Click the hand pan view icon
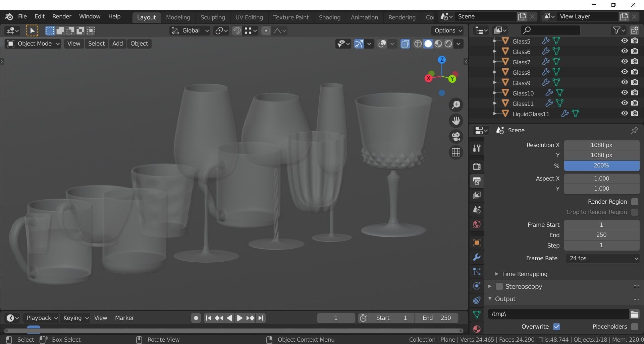Viewport: 644px width, 344px height. click(456, 121)
